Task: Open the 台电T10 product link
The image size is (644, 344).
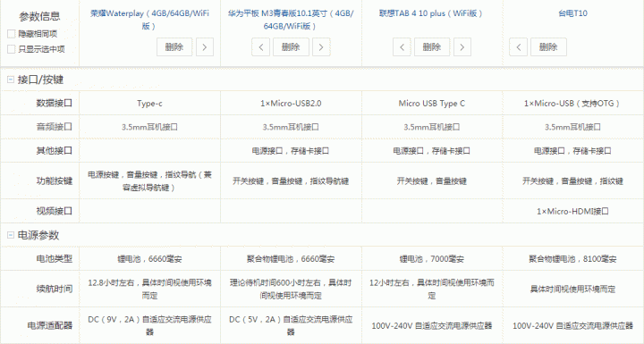Action: 572,13
